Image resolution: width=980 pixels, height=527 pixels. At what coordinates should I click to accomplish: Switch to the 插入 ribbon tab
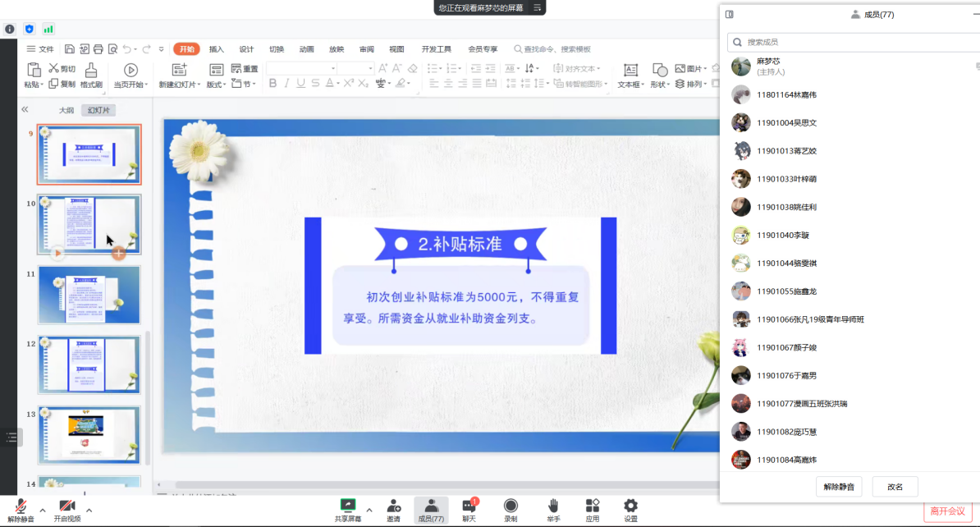(x=216, y=49)
